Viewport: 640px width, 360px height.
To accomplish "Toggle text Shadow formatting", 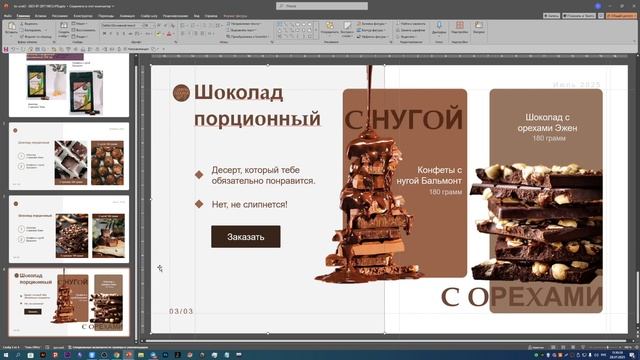I will tap(124, 34).
